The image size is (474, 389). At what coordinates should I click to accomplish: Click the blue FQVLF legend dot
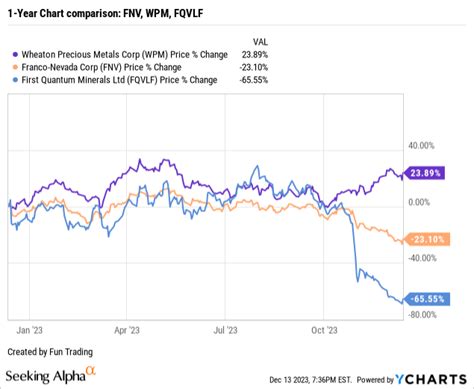point(15,80)
